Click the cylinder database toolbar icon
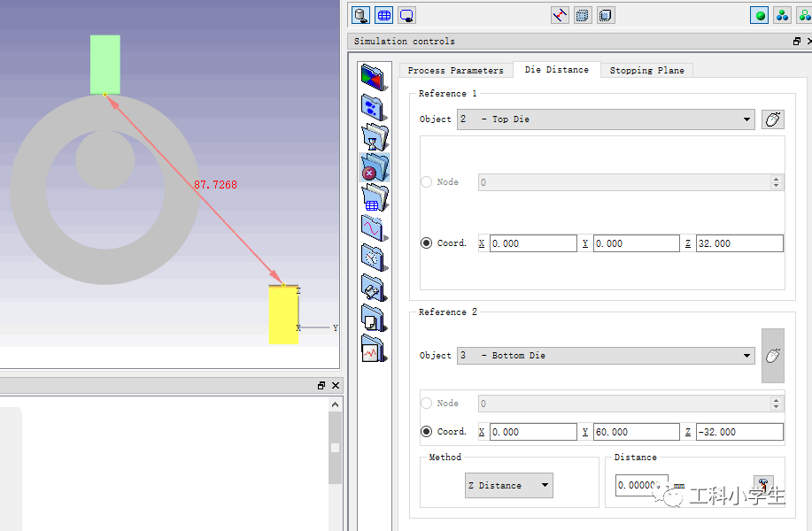812x531 pixels. point(360,15)
